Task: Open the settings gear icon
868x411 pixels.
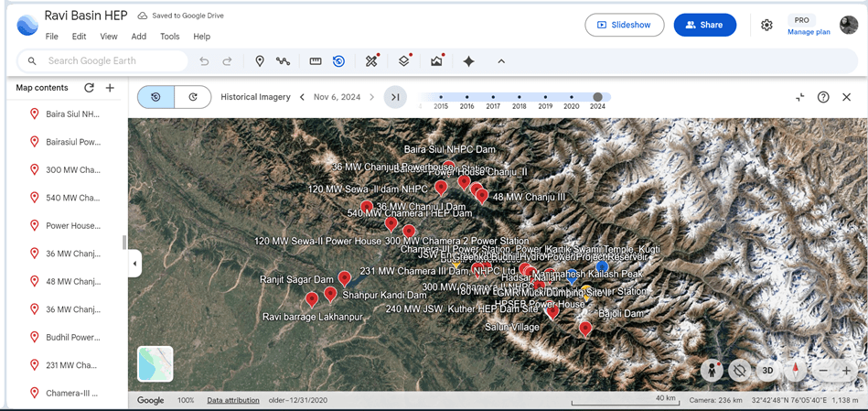Action: click(766, 26)
